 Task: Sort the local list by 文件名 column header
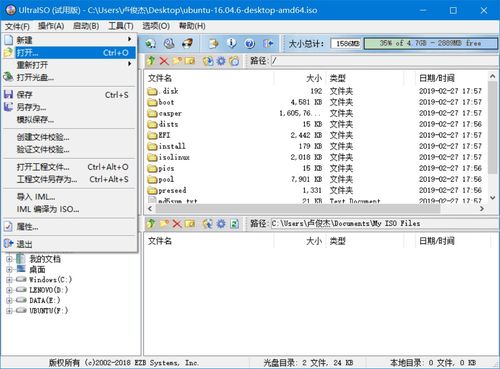pyautogui.click(x=209, y=241)
